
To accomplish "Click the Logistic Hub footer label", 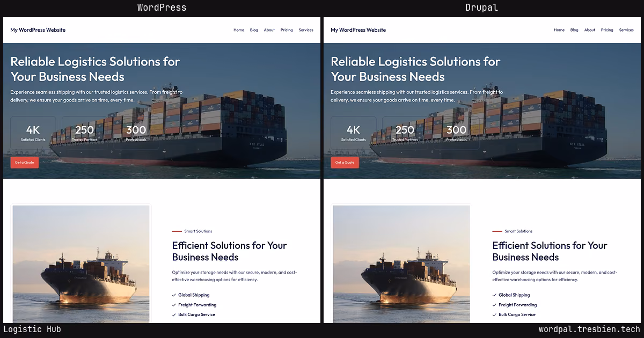I will tap(32, 329).
